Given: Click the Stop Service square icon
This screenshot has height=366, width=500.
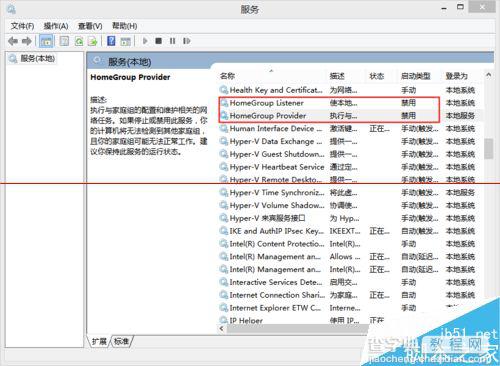Looking at the screenshot, I should point(159,41).
